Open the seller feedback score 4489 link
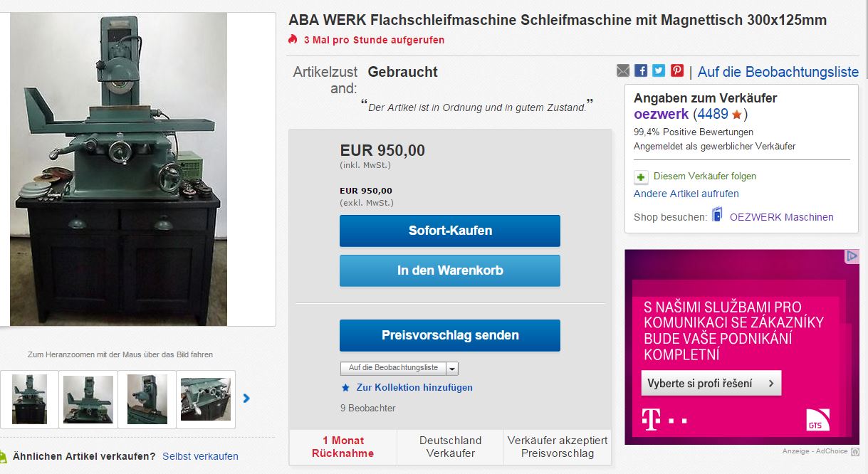 pos(712,114)
